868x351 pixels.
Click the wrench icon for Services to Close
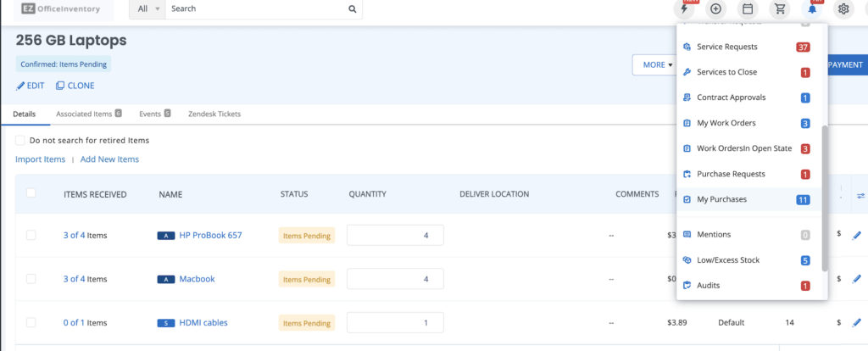pyautogui.click(x=687, y=73)
